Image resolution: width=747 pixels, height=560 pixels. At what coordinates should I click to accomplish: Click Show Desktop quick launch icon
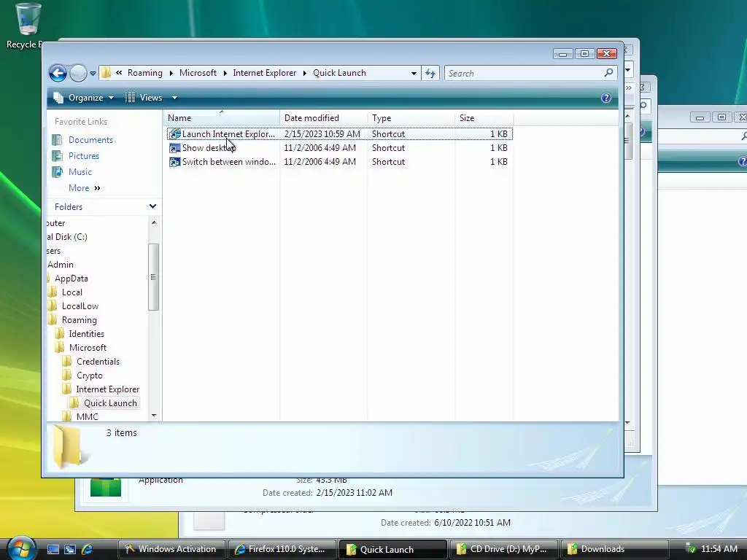coord(53,549)
